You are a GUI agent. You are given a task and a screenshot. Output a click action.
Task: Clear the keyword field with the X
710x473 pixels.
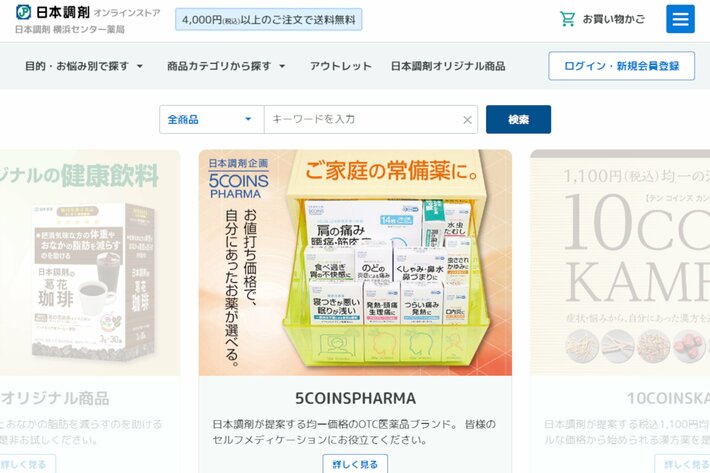(x=467, y=120)
